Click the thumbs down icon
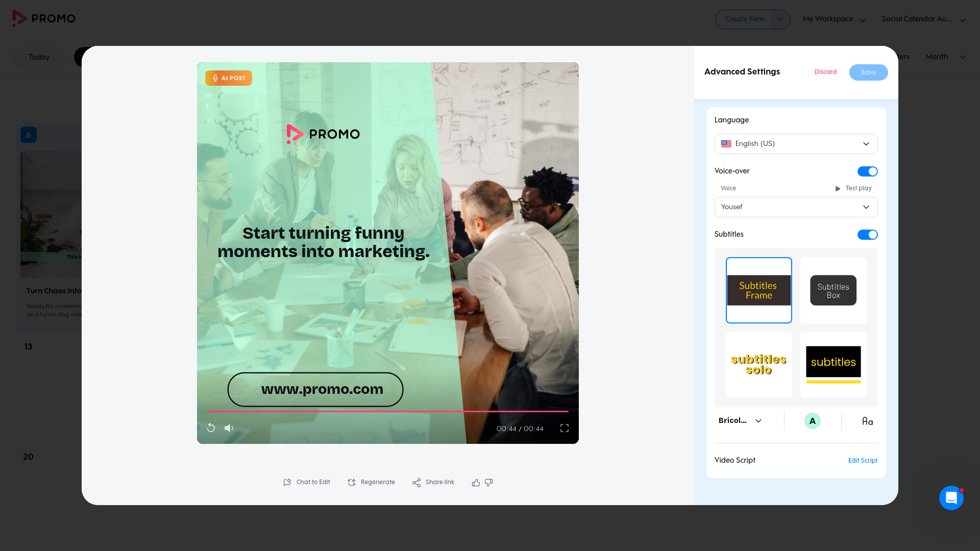The height and width of the screenshot is (551, 980). (x=489, y=483)
